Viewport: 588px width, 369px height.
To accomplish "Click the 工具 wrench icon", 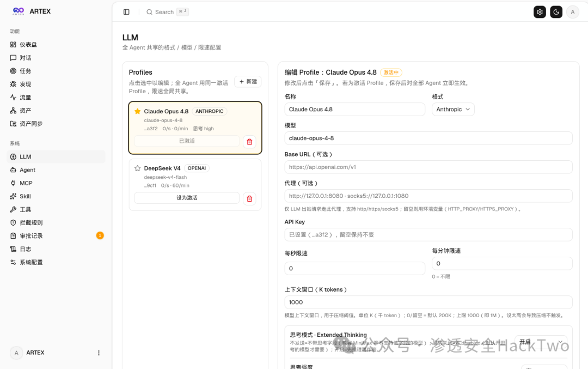I will (x=13, y=209).
